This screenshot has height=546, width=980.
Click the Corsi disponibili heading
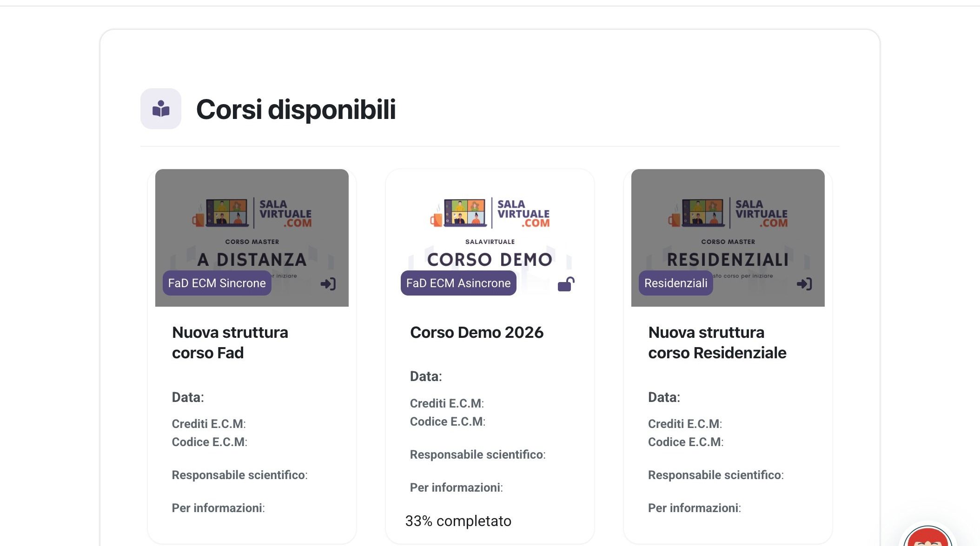[296, 110]
